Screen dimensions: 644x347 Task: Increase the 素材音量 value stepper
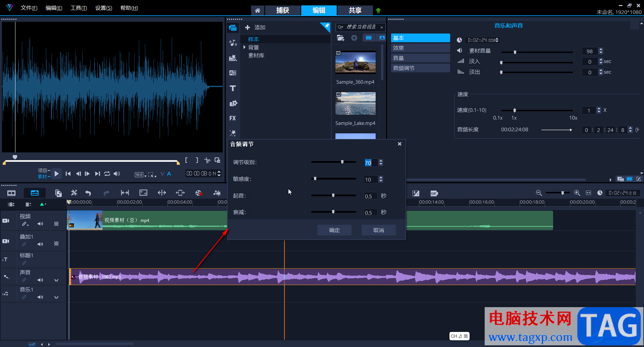pyautogui.click(x=601, y=50)
